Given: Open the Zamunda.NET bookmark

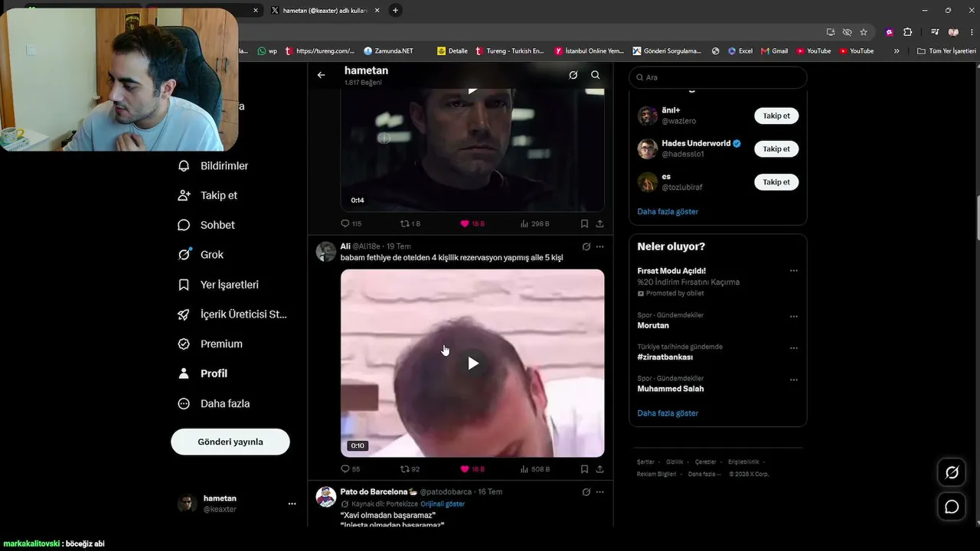Looking at the screenshot, I should tap(388, 51).
